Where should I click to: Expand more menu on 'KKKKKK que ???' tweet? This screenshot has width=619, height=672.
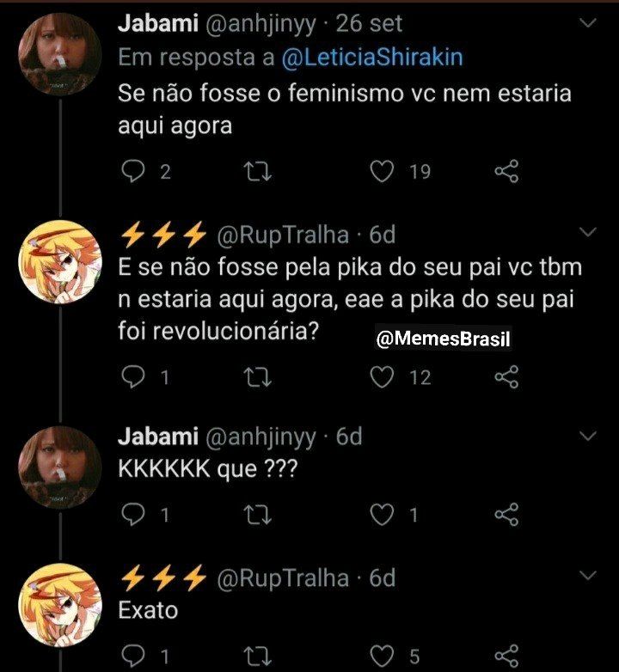click(x=588, y=437)
